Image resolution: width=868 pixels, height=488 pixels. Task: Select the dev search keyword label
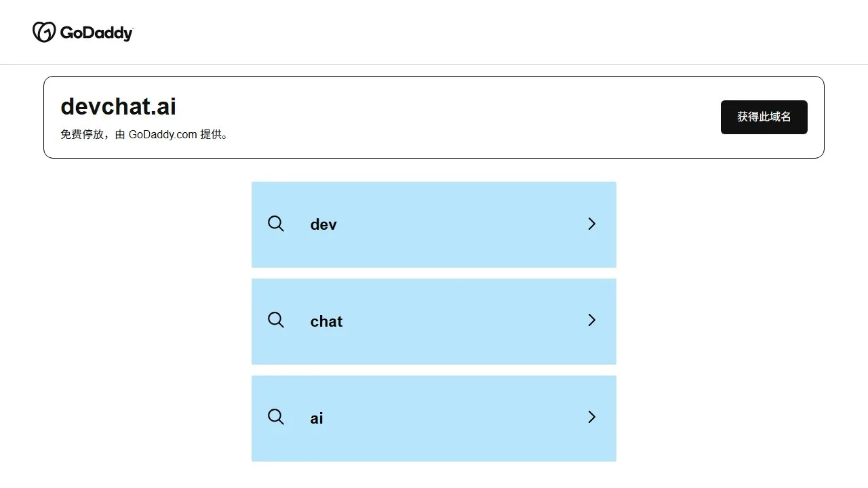point(323,224)
